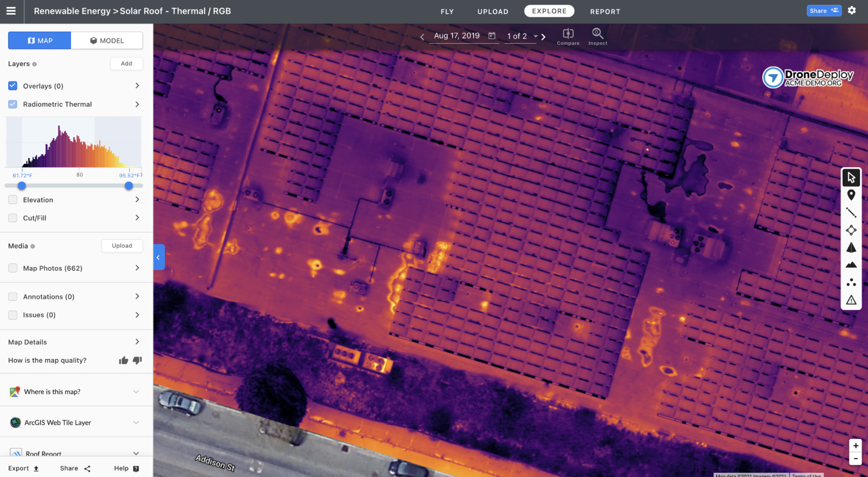
Task: Expand the Cut/Fill chevron
Action: [x=137, y=218]
